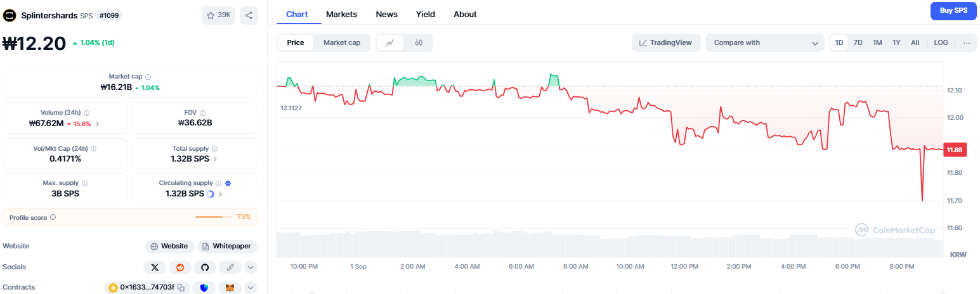The height and width of the screenshot is (294, 980).
Task: Expand Circulating supply details chevron
Action: point(220,194)
